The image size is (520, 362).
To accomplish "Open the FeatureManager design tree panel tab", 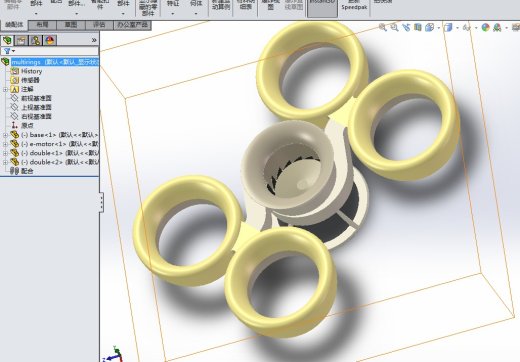I will 7,41.
